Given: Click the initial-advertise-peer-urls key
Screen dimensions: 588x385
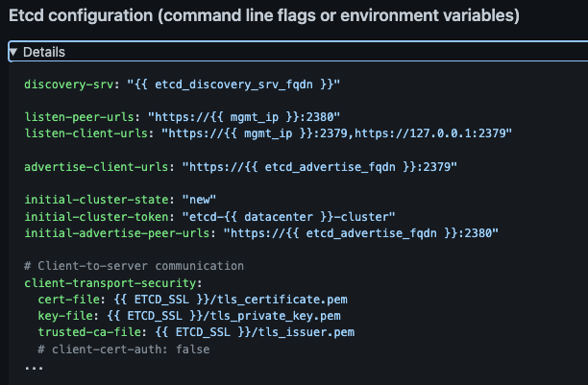Looking at the screenshot, I should point(117,233).
